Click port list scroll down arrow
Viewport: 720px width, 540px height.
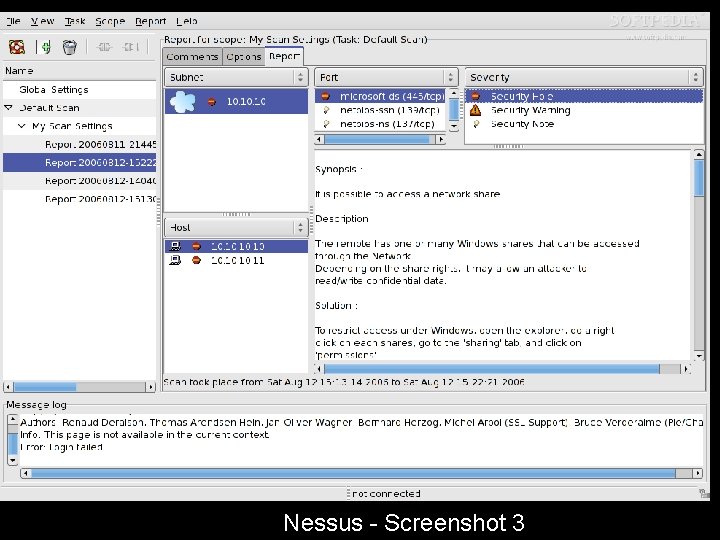pos(454,126)
